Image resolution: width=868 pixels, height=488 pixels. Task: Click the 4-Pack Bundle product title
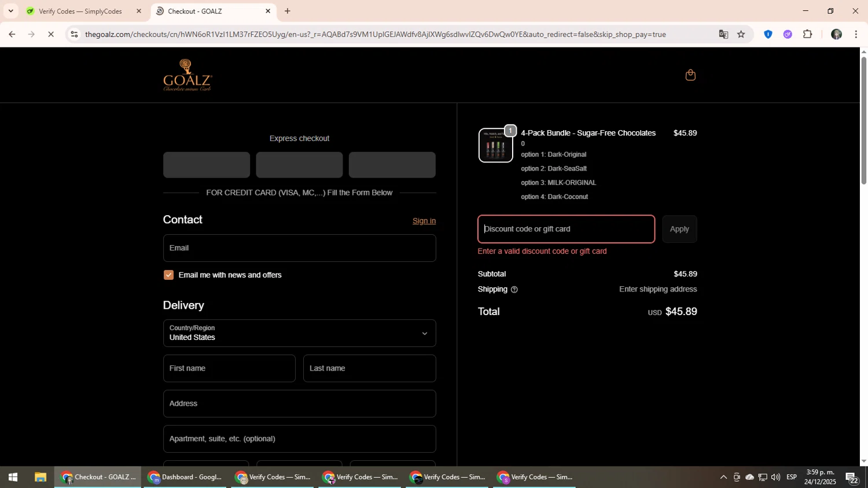(588, 133)
